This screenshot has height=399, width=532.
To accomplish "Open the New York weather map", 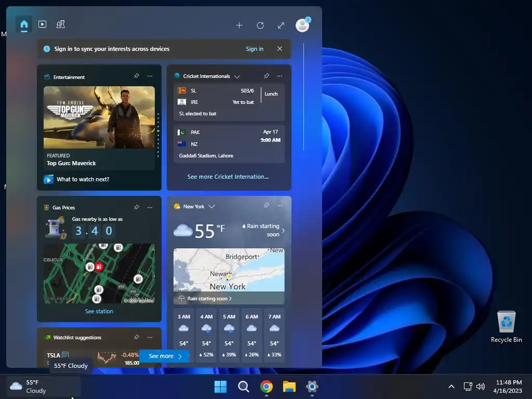I will tap(229, 270).
